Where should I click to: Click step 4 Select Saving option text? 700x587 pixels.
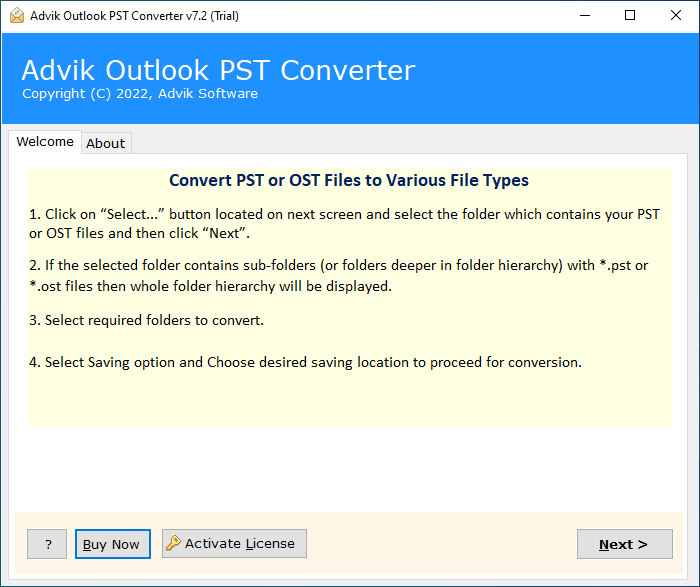(x=305, y=362)
